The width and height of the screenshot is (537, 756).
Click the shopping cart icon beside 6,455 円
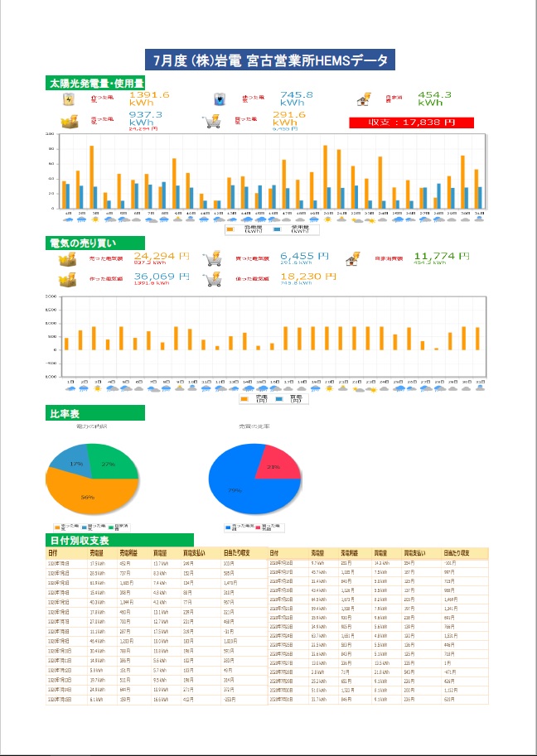point(213,259)
